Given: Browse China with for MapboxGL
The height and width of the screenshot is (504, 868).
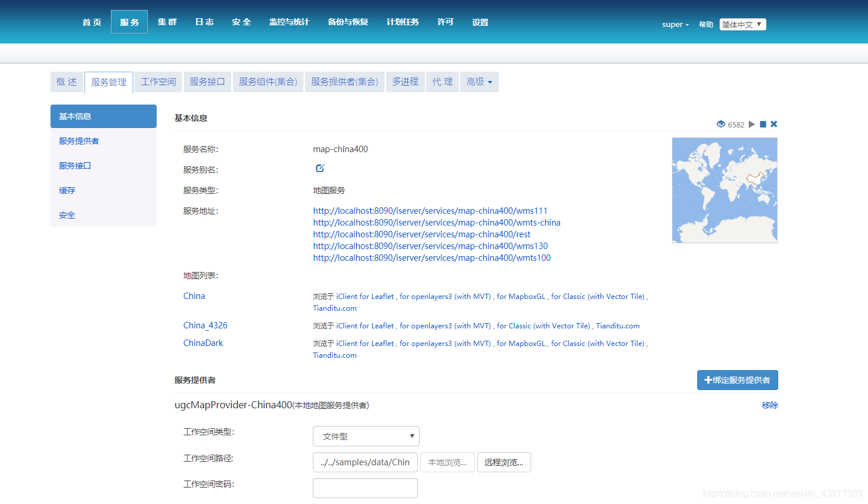Looking at the screenshot, I should point(521,297).
